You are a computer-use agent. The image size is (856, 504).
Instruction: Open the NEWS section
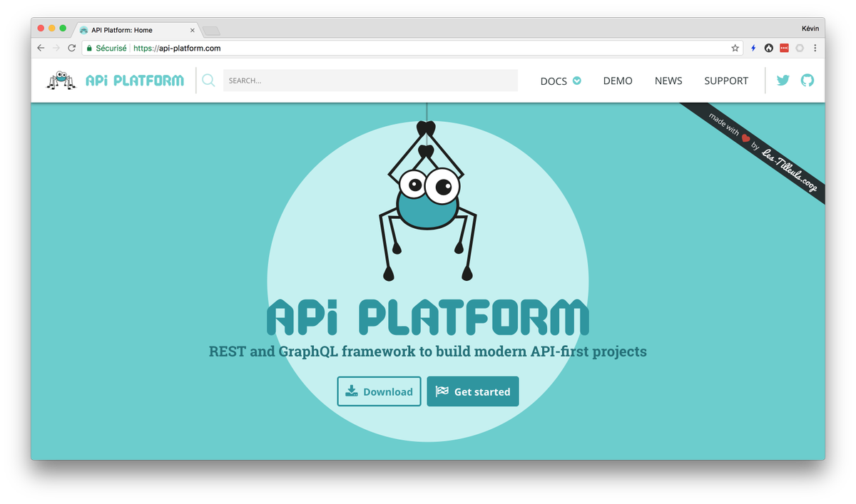coord(668,81)
